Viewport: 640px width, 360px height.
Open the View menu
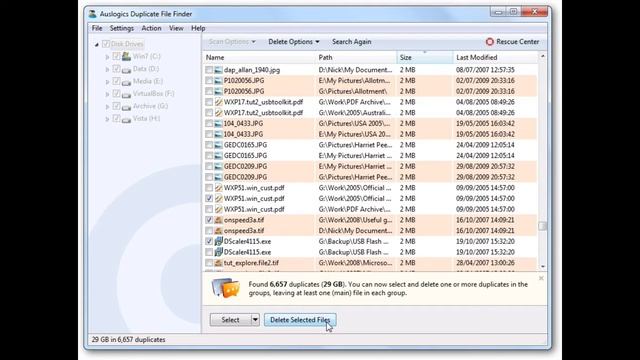click(176, 28)
